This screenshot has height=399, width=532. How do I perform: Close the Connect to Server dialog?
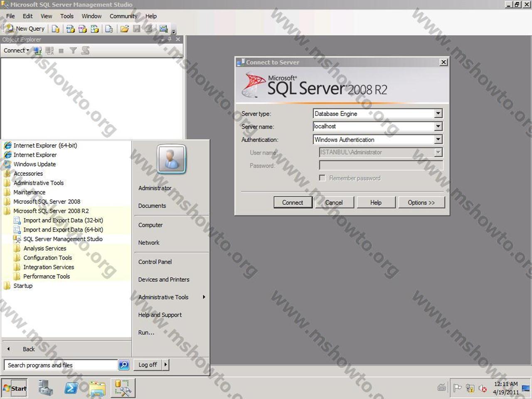coord(443,62)
